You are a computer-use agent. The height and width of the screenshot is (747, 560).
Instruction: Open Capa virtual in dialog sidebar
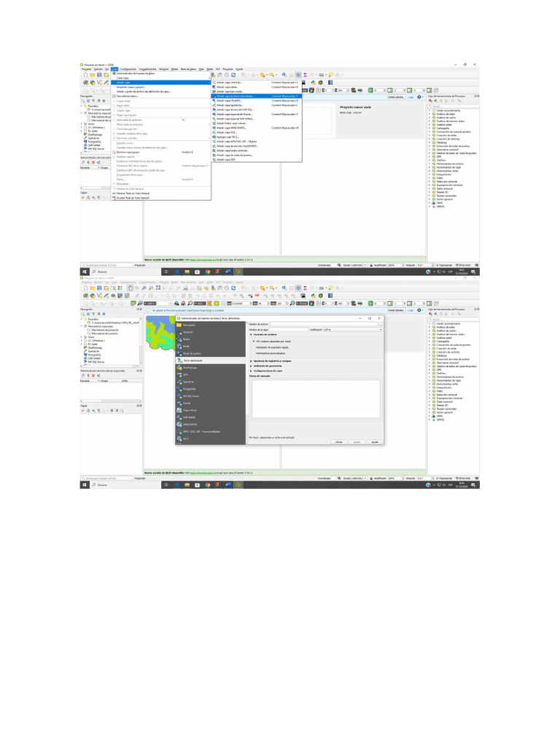click(211, 410)
